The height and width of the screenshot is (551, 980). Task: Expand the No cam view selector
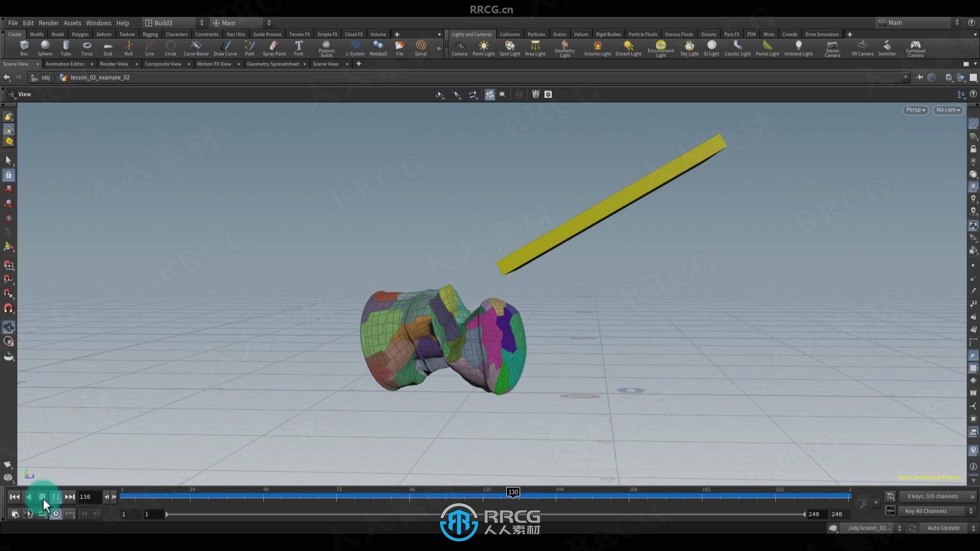pos(947,110)
